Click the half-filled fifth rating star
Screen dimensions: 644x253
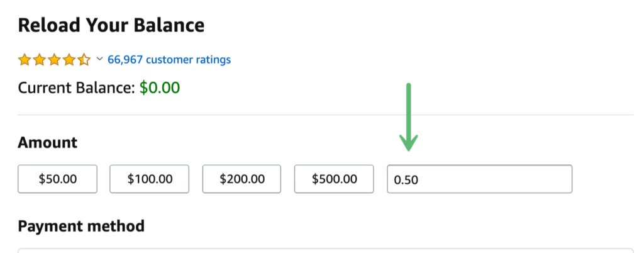click(84, 60)
